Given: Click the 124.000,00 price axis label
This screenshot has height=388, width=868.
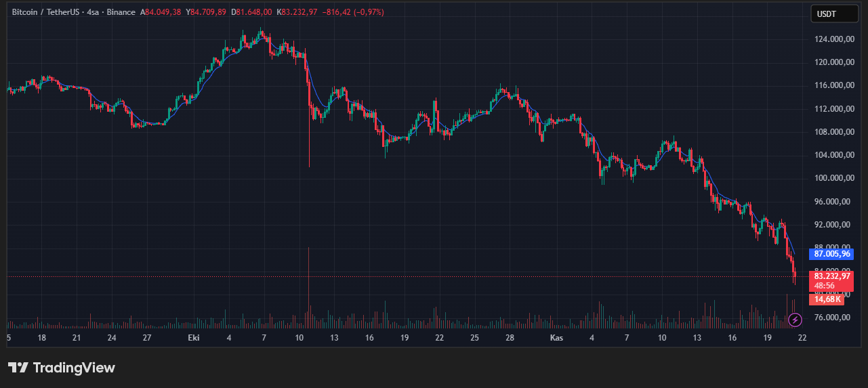Looking at the screenshot, I should [x=833, y=39].
